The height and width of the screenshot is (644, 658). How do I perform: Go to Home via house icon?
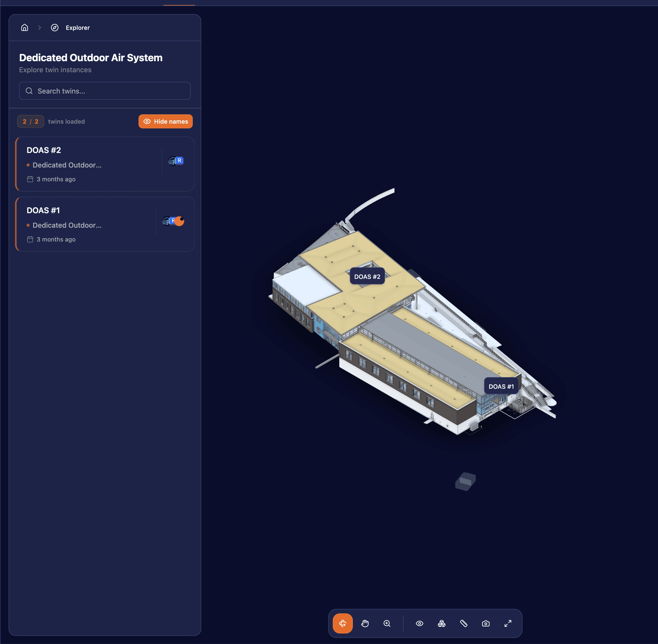pyautogui.click(x=25, y=28)
